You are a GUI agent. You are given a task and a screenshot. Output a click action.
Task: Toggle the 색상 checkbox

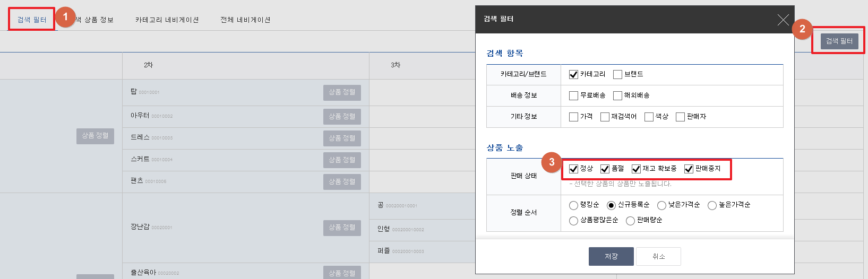pos(649,117)
